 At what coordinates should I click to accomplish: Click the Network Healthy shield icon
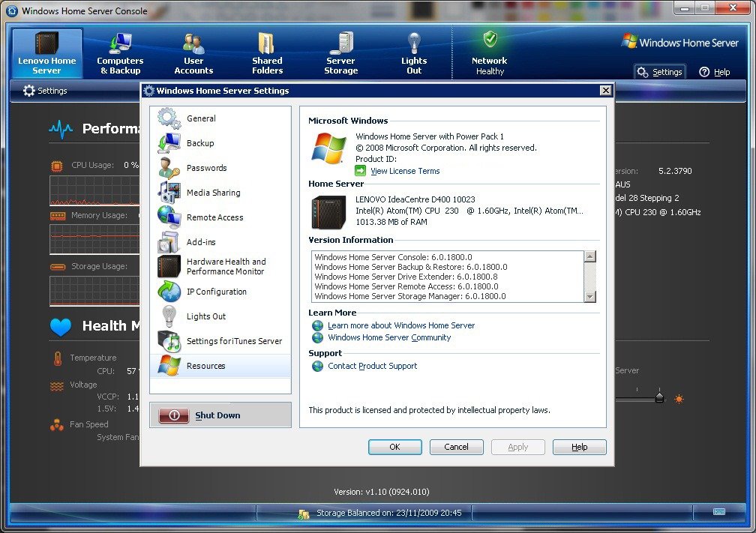tap(490, 40)
